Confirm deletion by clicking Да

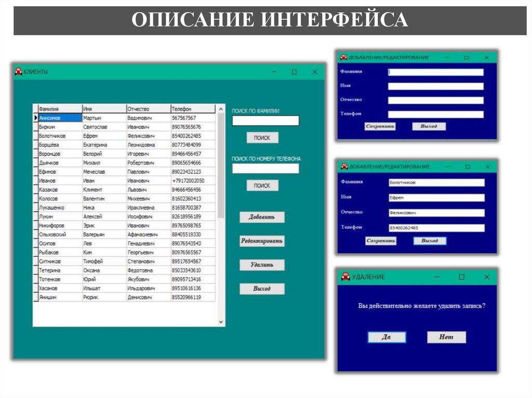[x=387, y=337]
